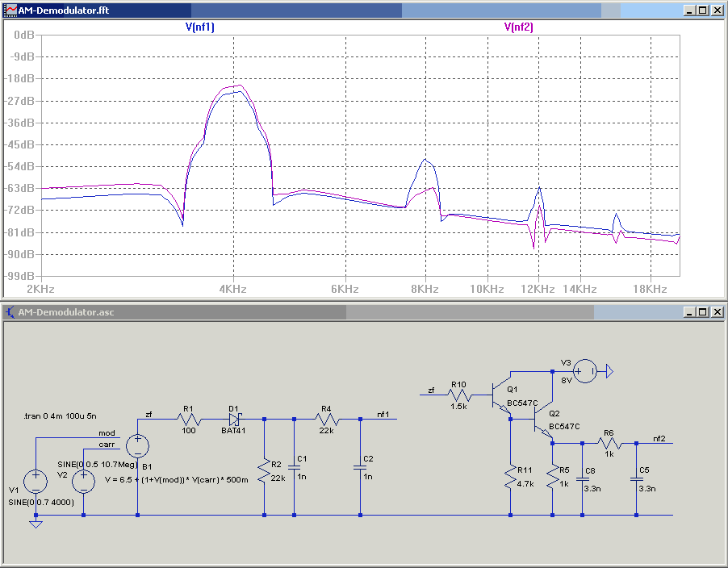
Task: Select resistor R6 symbol
Action: [609, 443]
